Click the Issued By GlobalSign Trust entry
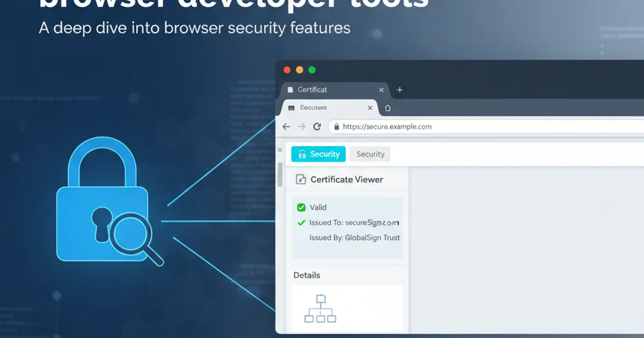The image size is (644, 338). (354, 238)
